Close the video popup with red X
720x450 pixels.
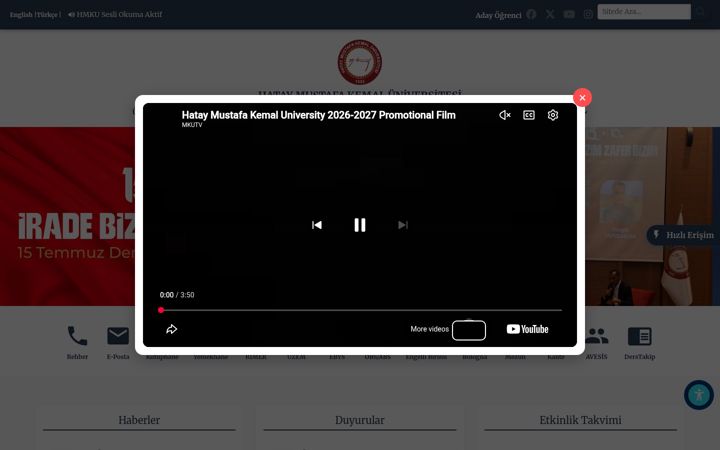click(582, 97)
